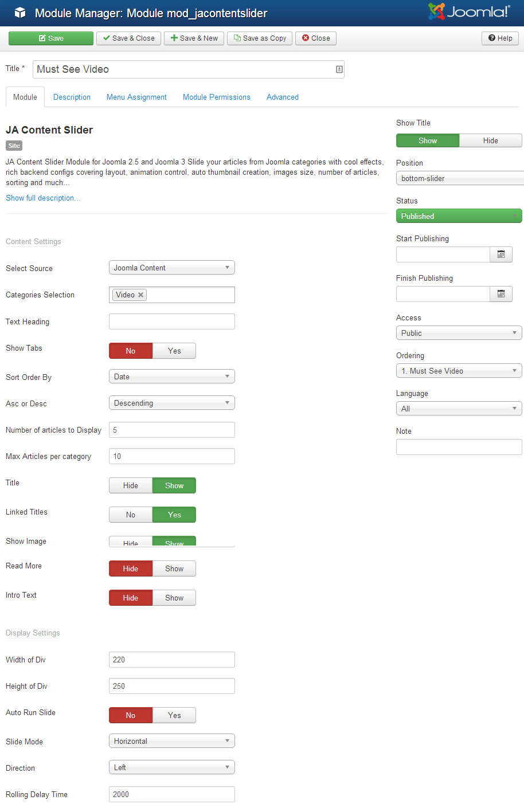The image size is (524, 812).
Task: Switch to the Module tab
Action: click(25, 97)
